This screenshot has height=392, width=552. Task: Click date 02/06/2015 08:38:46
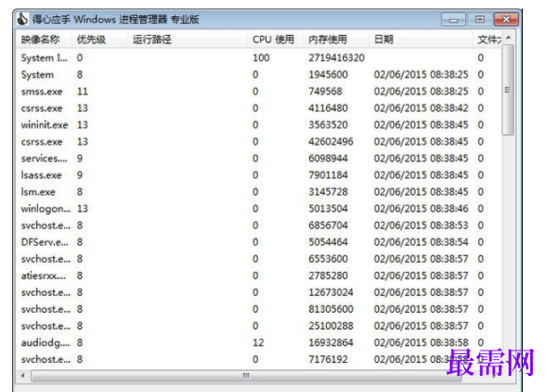[421, 209]
